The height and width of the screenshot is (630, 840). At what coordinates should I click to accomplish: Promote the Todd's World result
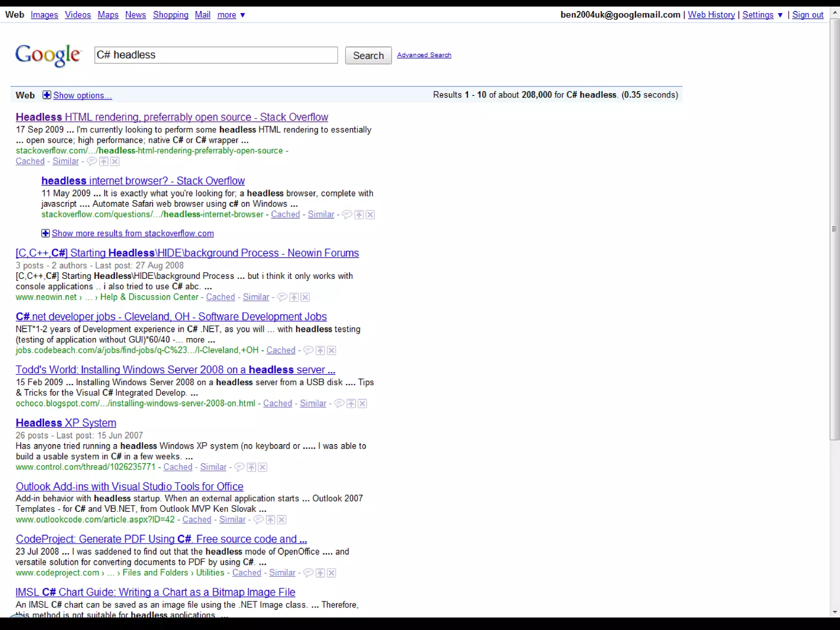tap(351, 404)
